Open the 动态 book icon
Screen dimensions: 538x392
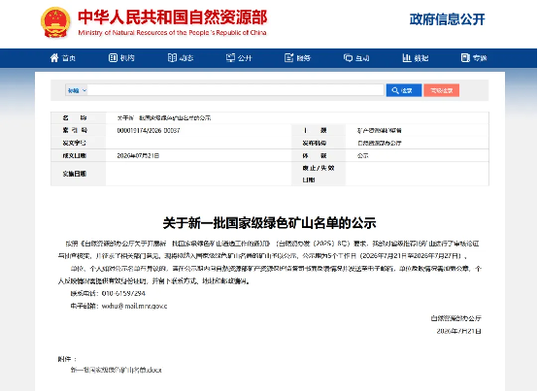pos(172,58)
